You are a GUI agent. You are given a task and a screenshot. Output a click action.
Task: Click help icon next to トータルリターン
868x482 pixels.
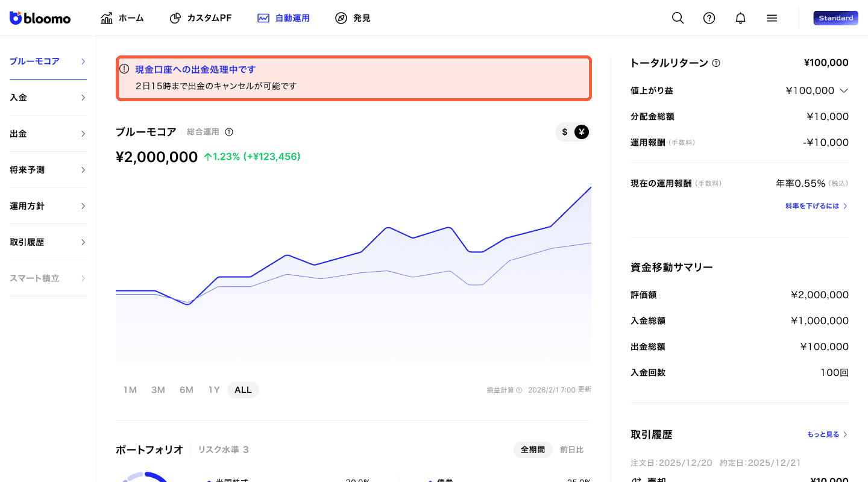coord(716,63)
